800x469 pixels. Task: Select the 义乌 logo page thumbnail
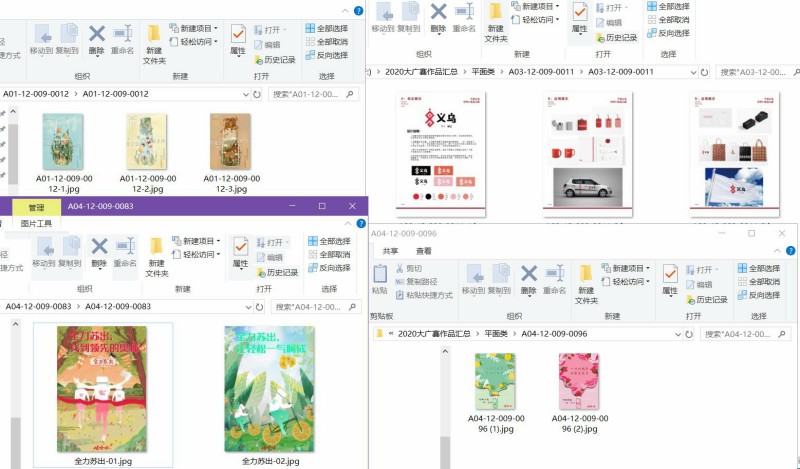tap(441, 154)
